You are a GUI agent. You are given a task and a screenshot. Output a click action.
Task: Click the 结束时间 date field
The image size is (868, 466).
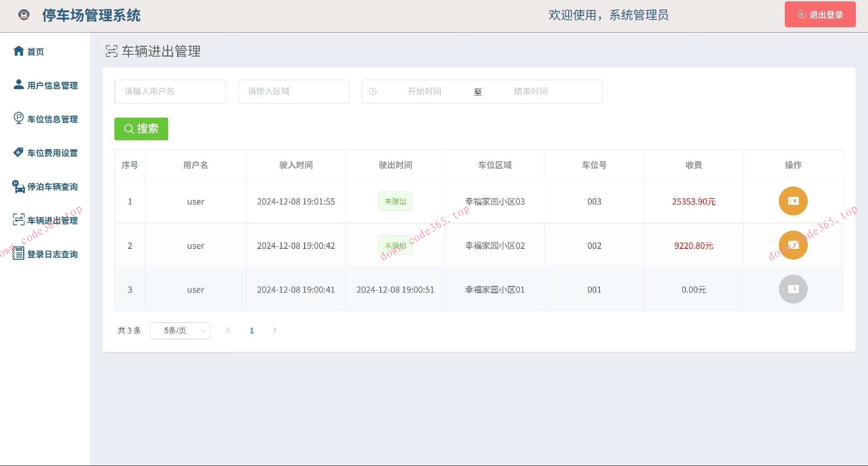pyautogui.click(x=531, y=91)
